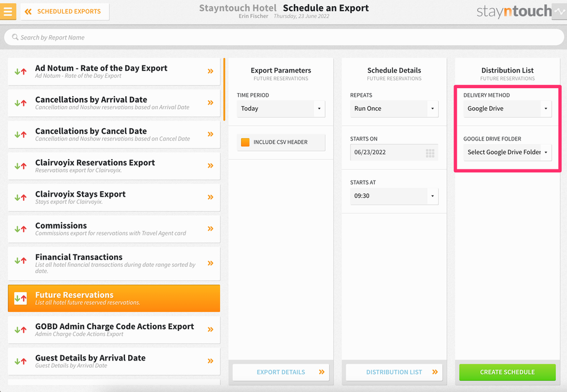Open chevron on Clairvoyix Reservations Export row

click(x=210, y=166)
